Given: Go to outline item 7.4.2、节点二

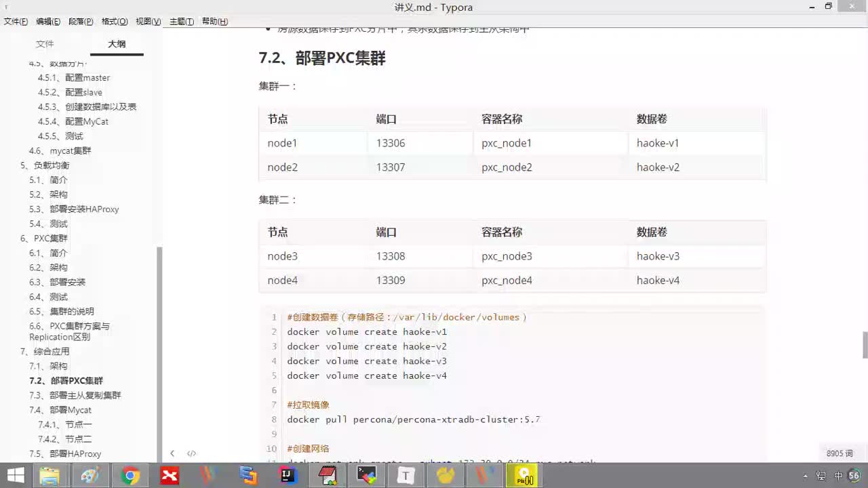Looking at the screenshot, I should [x=65, y=439].
